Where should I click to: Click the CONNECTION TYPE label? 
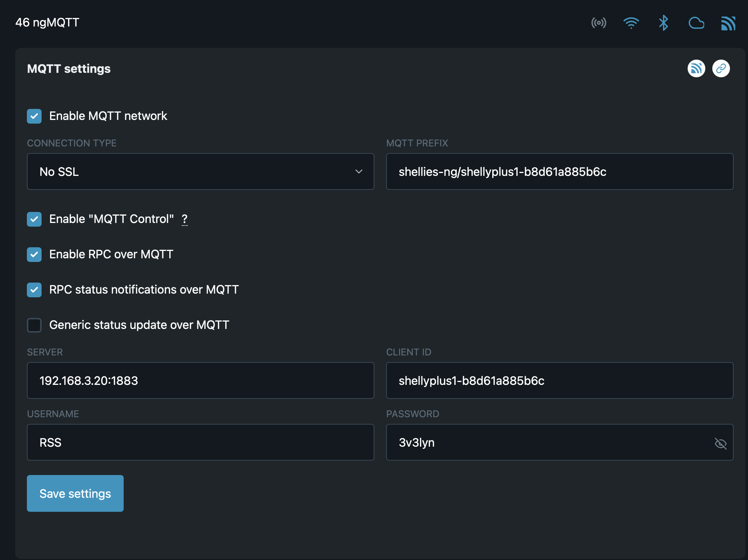(72, 143)
